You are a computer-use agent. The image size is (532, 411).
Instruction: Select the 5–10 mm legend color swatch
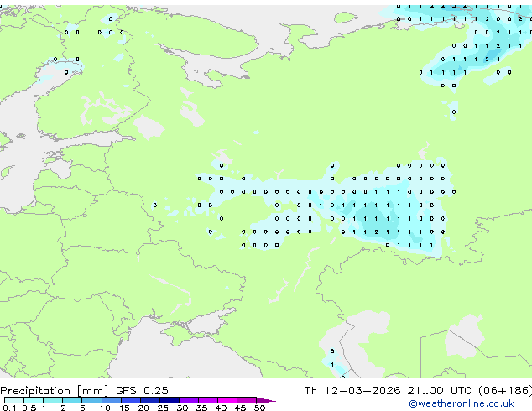tap(91, 400)
